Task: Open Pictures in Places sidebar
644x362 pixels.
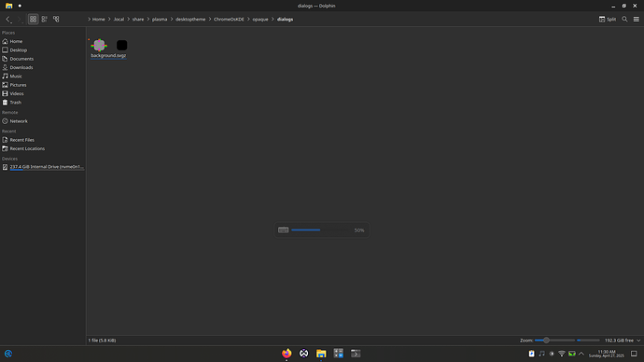Action: [x=43, y=85]
